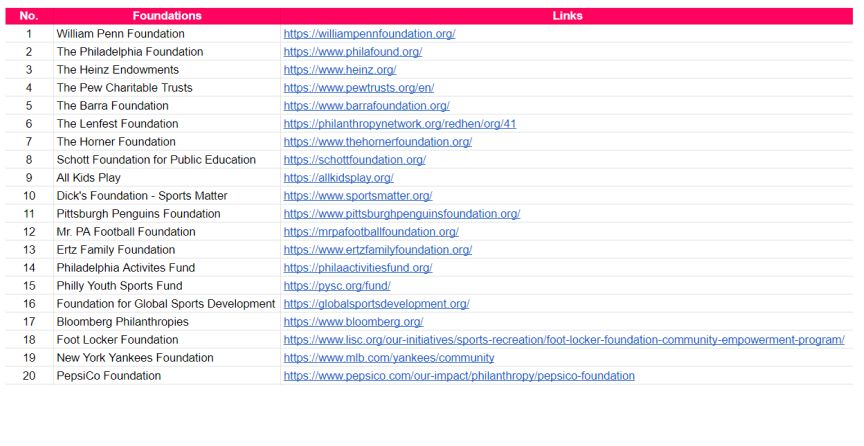864x446 pixels.
Task: Open the schottfoundation.org link
Action: 354,160
